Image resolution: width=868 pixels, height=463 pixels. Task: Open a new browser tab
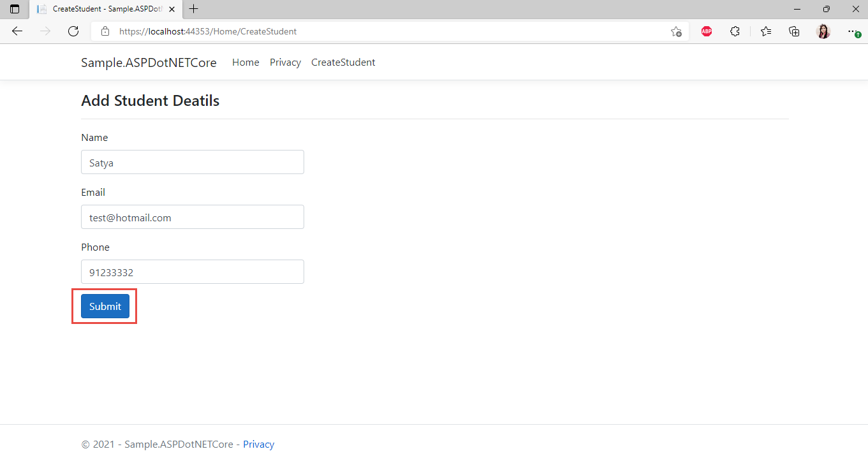point(193,9)
